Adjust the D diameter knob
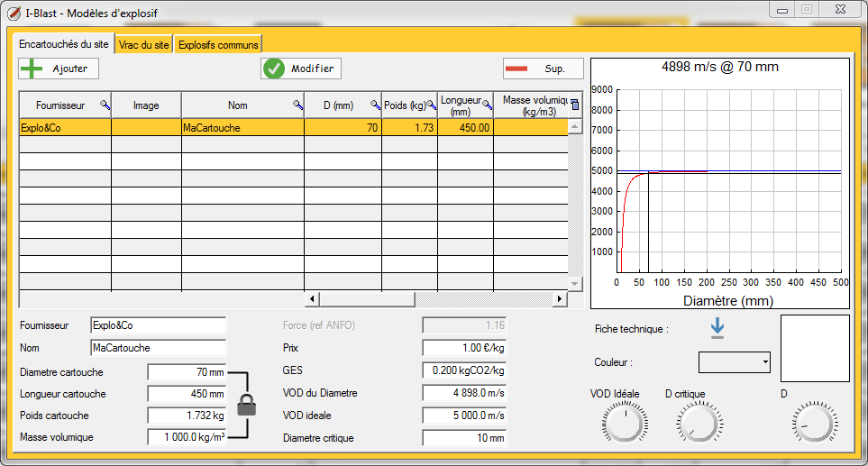Screen dimensions: 868x466 [x=815, y=424]
